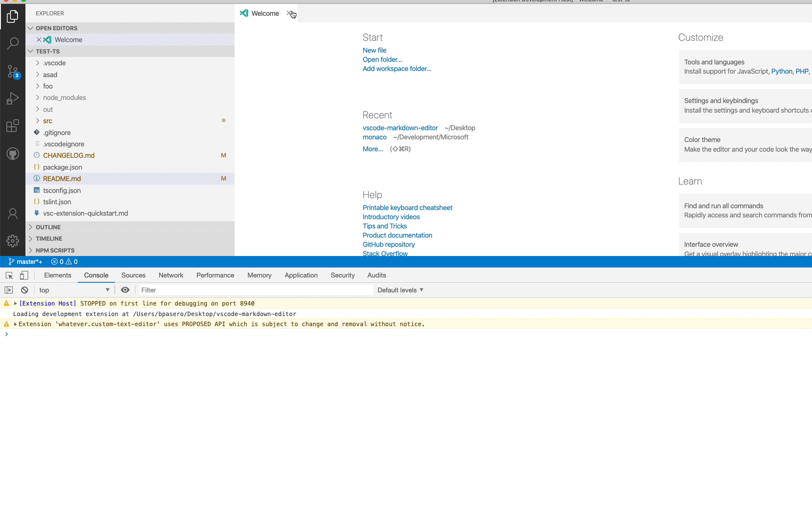Viewport: 812px width, 512px height.
Task: Open the Extensions view
Action: (13, 126)
